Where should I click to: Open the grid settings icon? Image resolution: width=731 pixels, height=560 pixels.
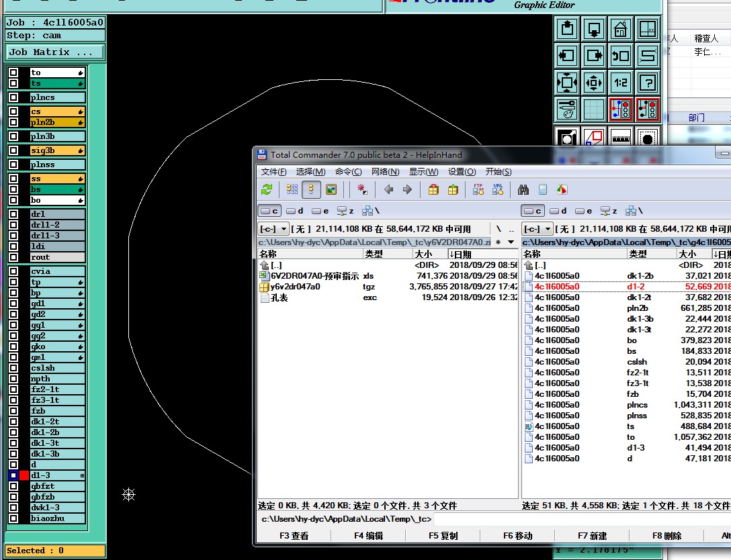coord(594,109)
